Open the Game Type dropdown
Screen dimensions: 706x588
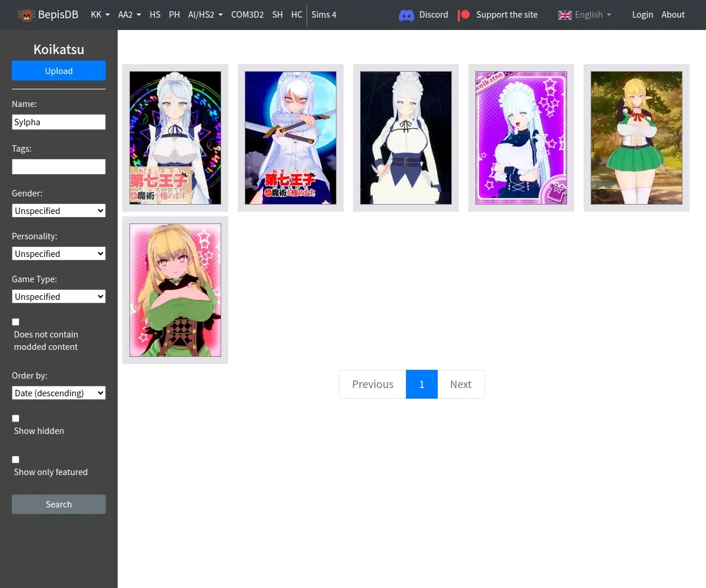click(59, 296)
